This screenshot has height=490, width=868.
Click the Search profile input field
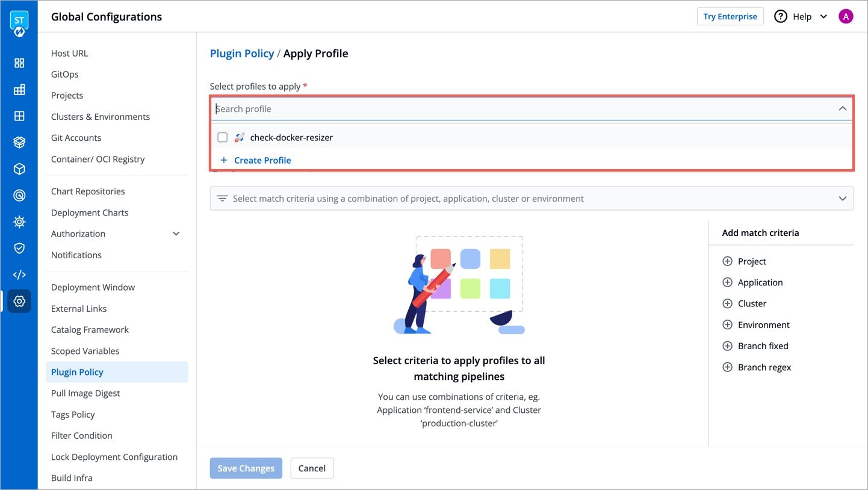click(518, 109)
